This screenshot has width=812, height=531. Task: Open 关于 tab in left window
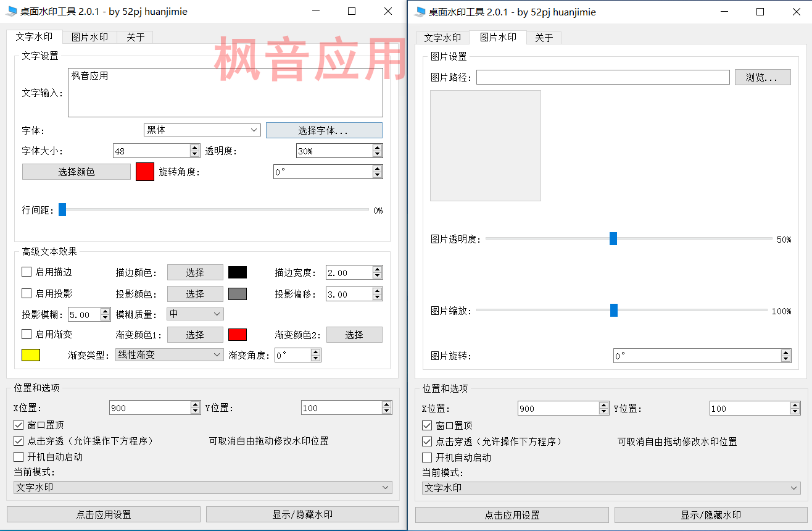135,37
